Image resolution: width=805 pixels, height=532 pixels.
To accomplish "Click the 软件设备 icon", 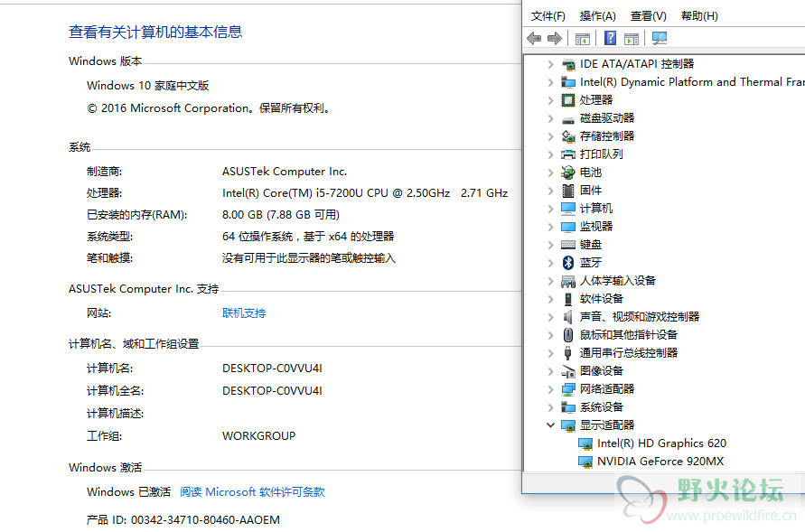I will (567, 299).
